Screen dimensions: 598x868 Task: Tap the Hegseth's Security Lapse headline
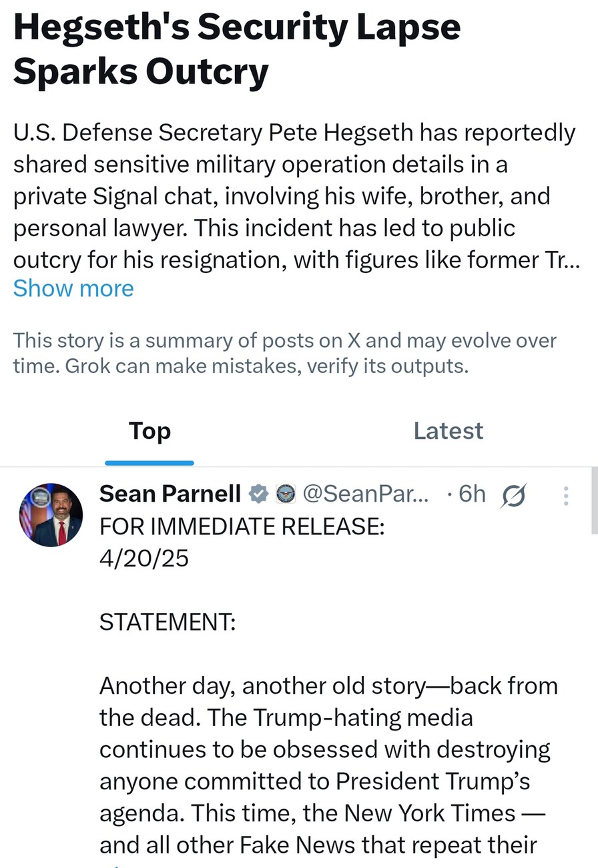tap(237, 50)
